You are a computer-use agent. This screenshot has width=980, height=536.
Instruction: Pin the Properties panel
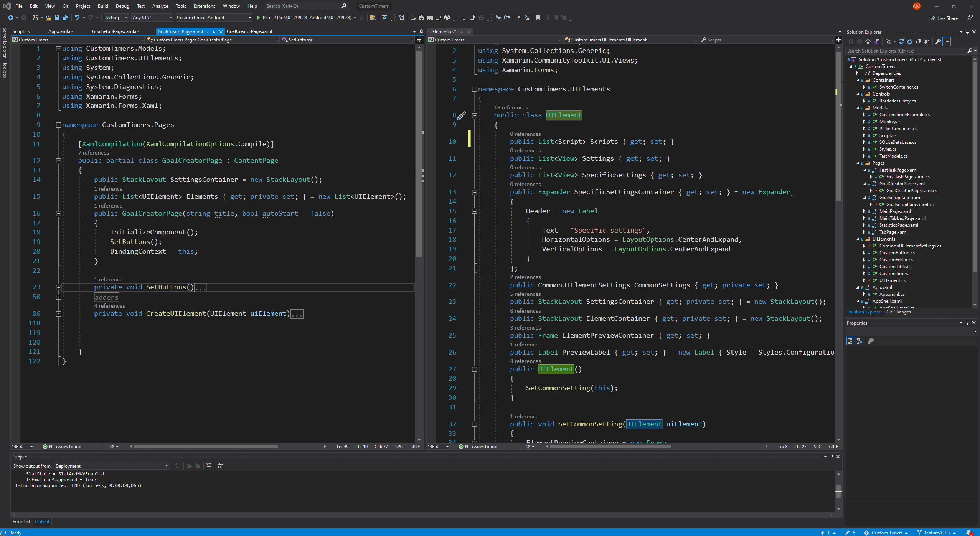pyautogui.click(x=967, y=323)
